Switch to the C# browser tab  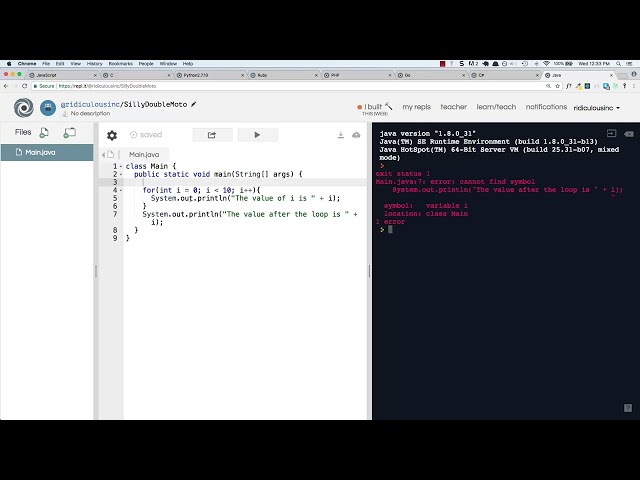tap(504, 75)
